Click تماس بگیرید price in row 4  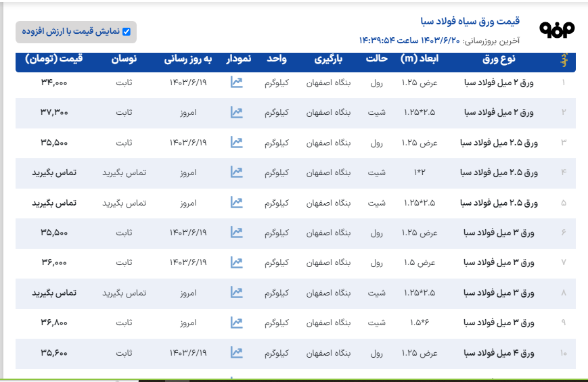54,172
